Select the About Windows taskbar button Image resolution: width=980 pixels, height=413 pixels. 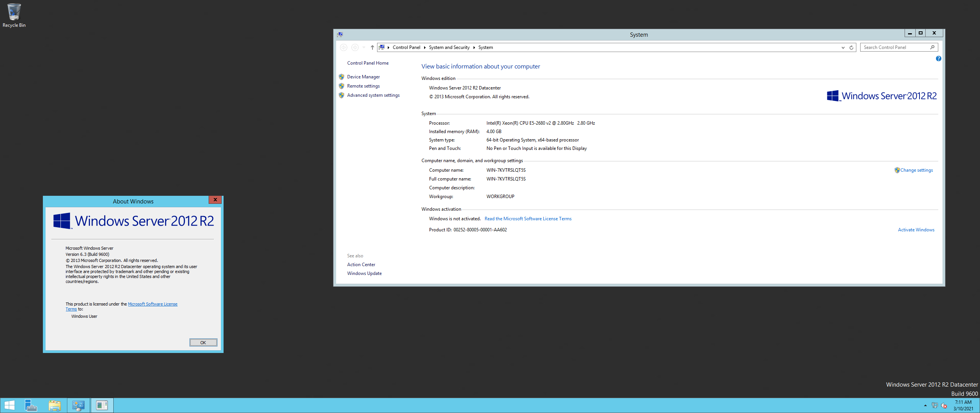coord(102,405)
